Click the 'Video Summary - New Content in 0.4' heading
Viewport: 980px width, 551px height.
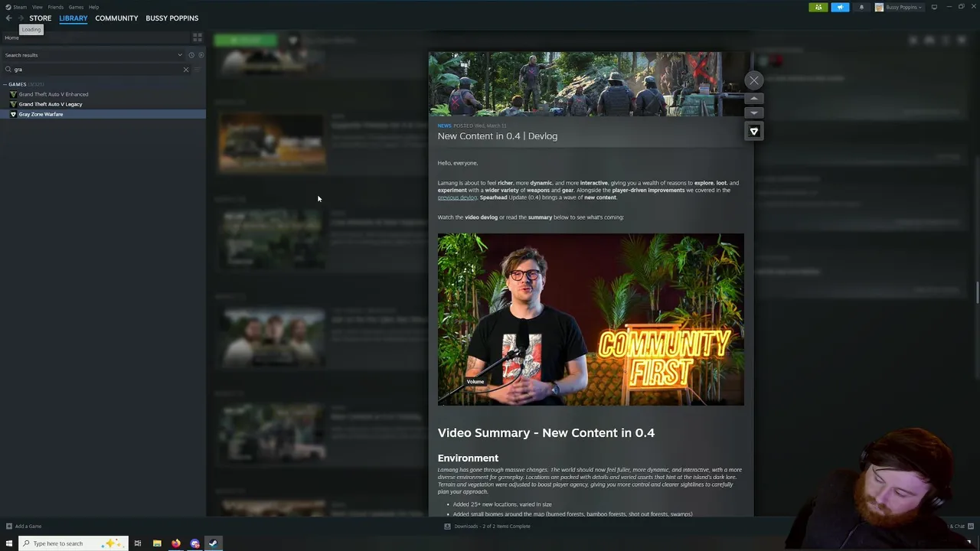tap(546, 432)
